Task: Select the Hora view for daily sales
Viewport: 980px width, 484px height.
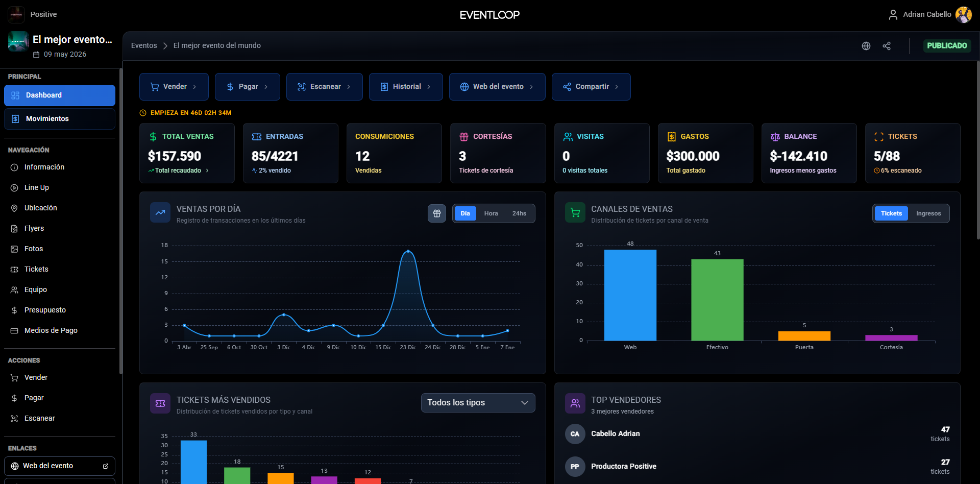Action: pos(491,213)
